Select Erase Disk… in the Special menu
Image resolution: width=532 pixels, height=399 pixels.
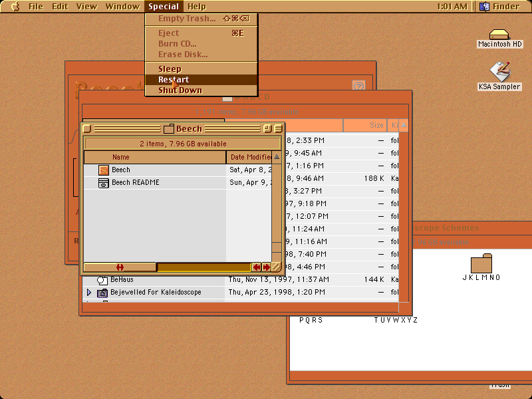(201, 55)
